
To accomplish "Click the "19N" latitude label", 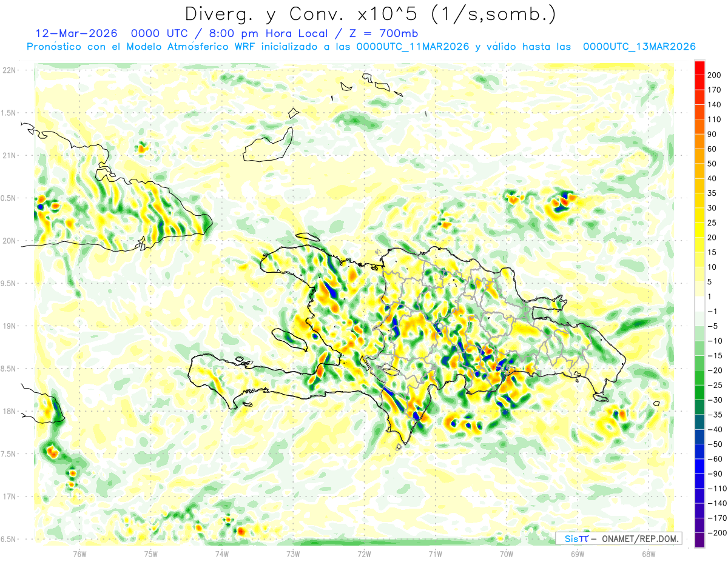I will pyautogui.click(x=9, y=326).
